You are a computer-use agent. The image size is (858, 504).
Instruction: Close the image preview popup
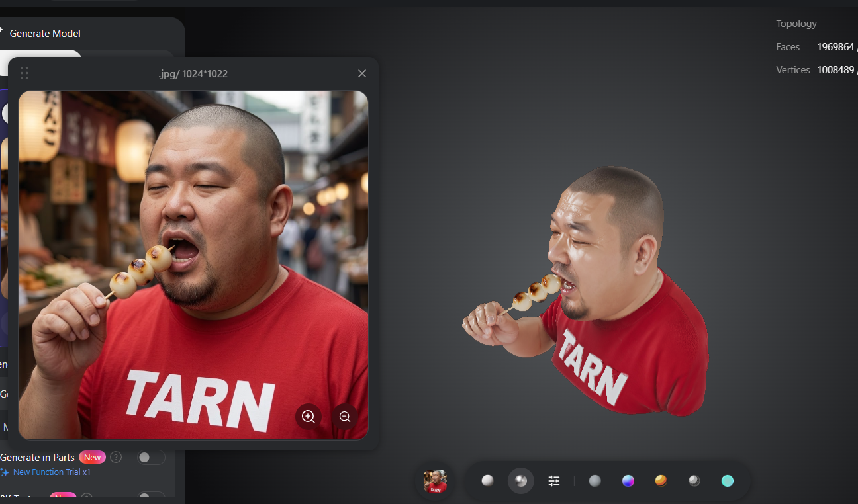(361, 73)
